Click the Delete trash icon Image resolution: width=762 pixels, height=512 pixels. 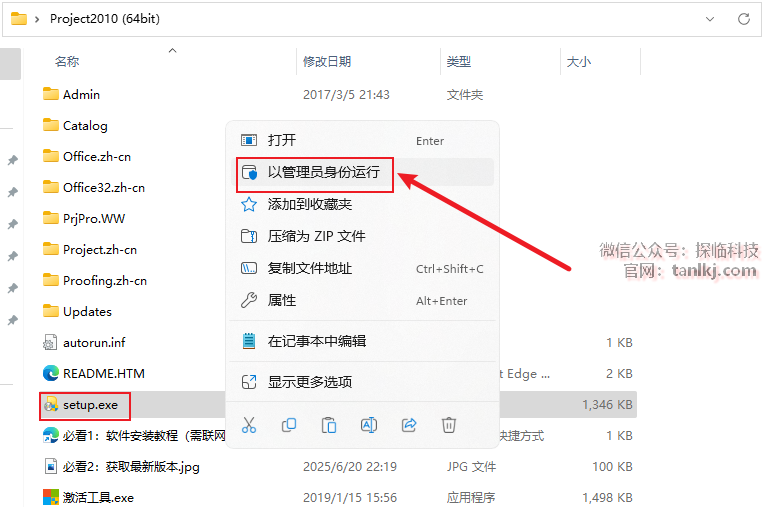coord(449,425)
